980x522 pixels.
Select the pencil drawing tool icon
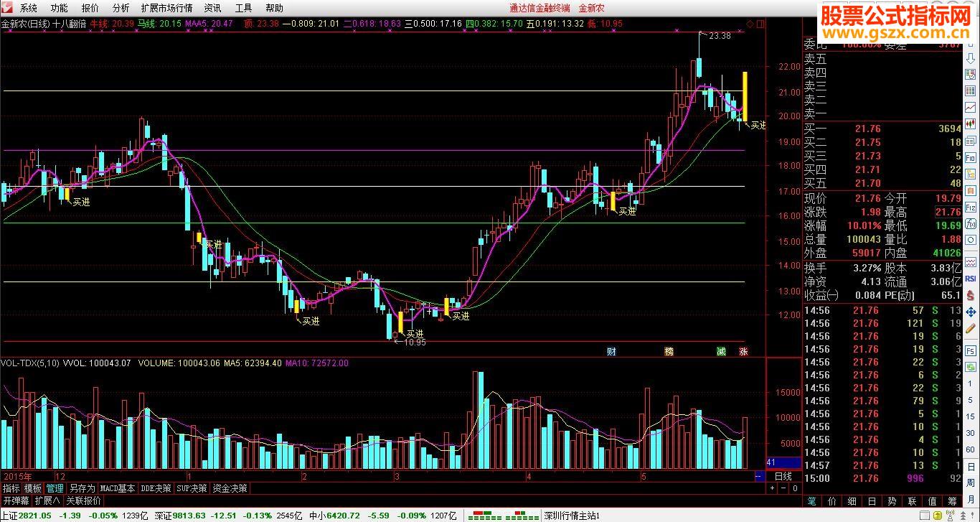(x=971, y=330)
